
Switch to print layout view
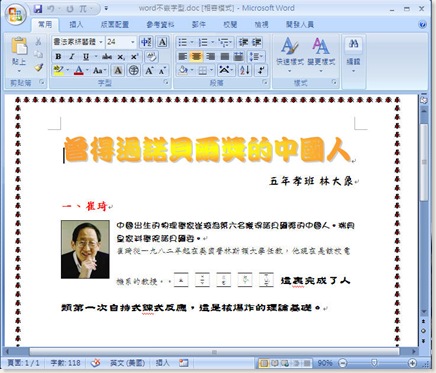click(x=264, y=363)
